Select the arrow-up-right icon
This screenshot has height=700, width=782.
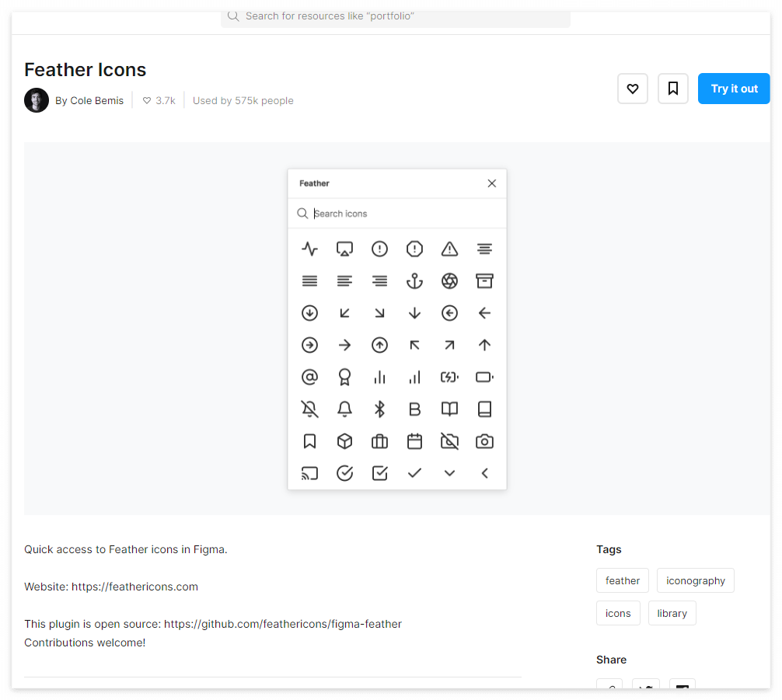tap(449, 344)
